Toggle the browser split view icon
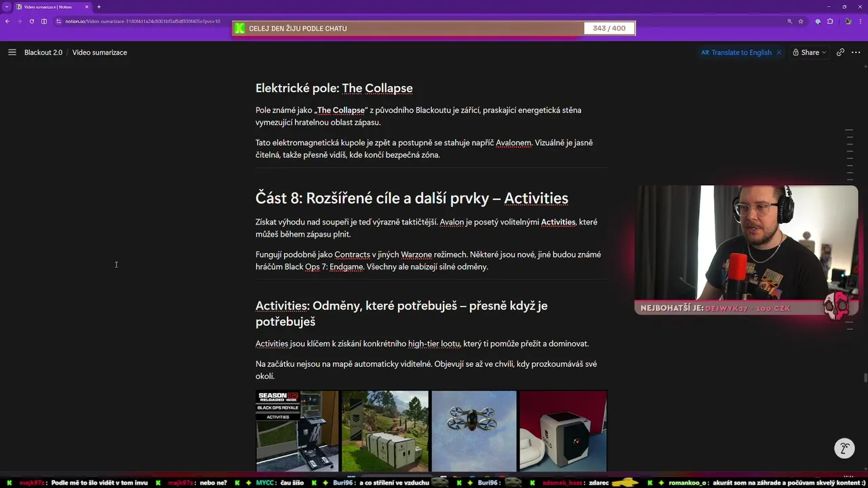868x488 pixels. (x=44, y=21)
